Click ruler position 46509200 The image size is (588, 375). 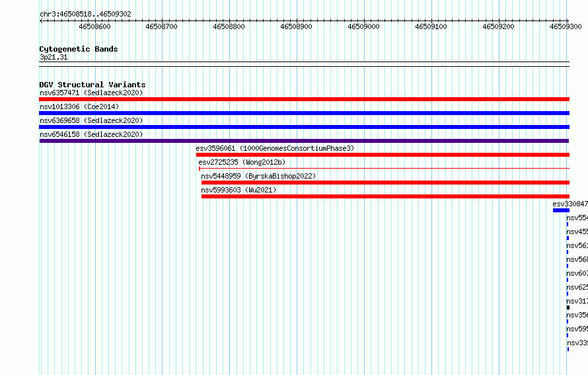(x=498, y=26)
